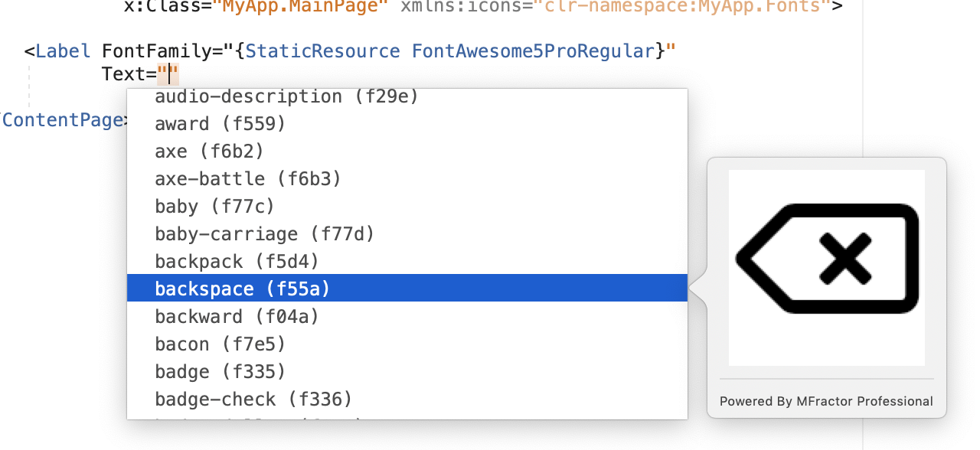Pick the axe (f6b2) icon entry
This screenshot has height=450, width=980.
(x=407, y=152)
